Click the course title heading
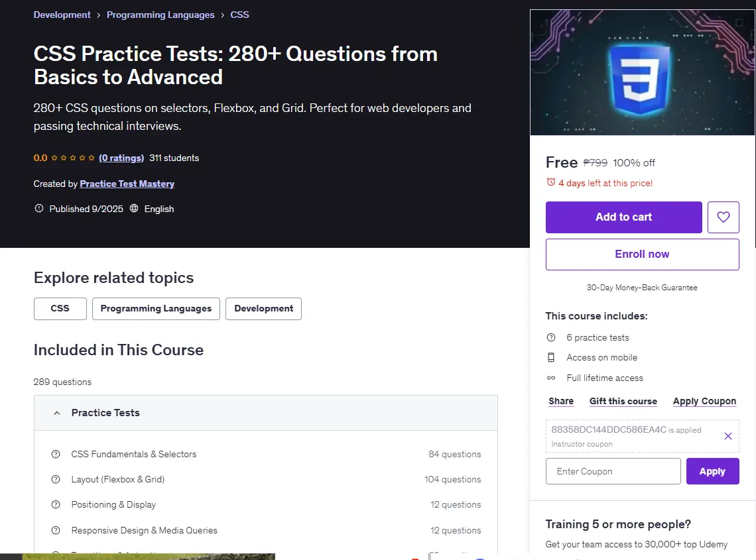This screenshot has width=756, height=560. point(236,65)
